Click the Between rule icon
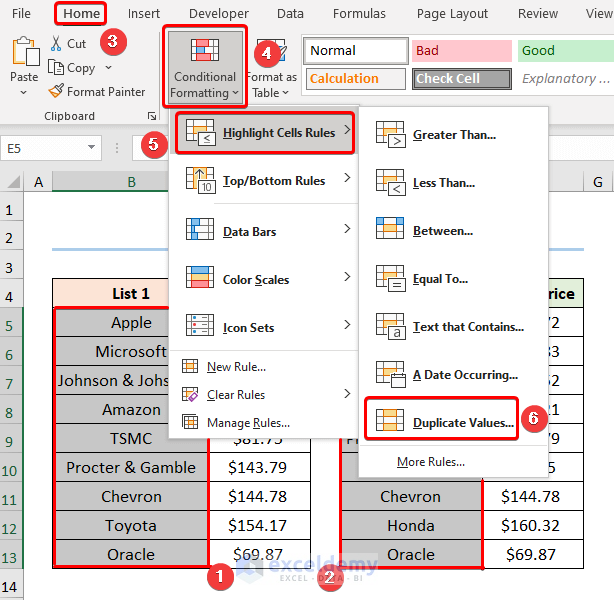Screen dimensions: 614x600 (x=390, y=228)
